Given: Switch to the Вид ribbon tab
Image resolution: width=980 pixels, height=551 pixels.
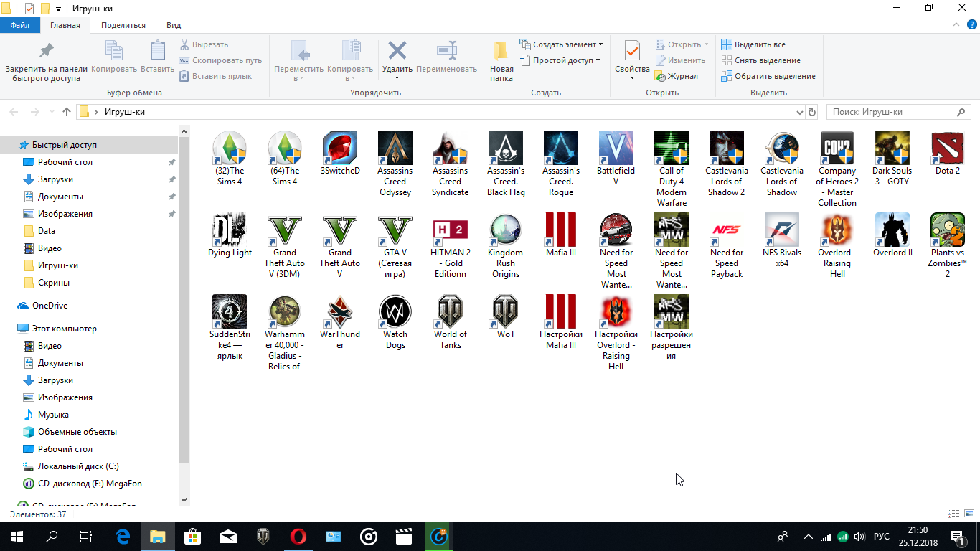Looking at the screenshot, I should pyautogui.click(x=174, y=25).
